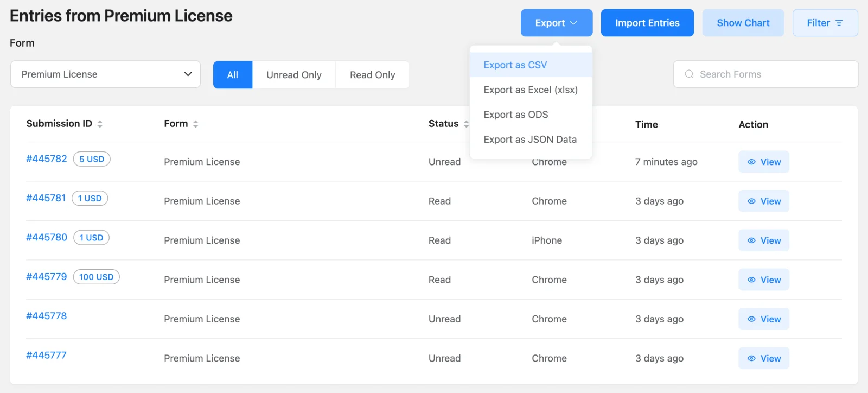Click iPhone browser cell in #445780 row
868x393 pixels.
pyautogui.click(x=547, y=240)
